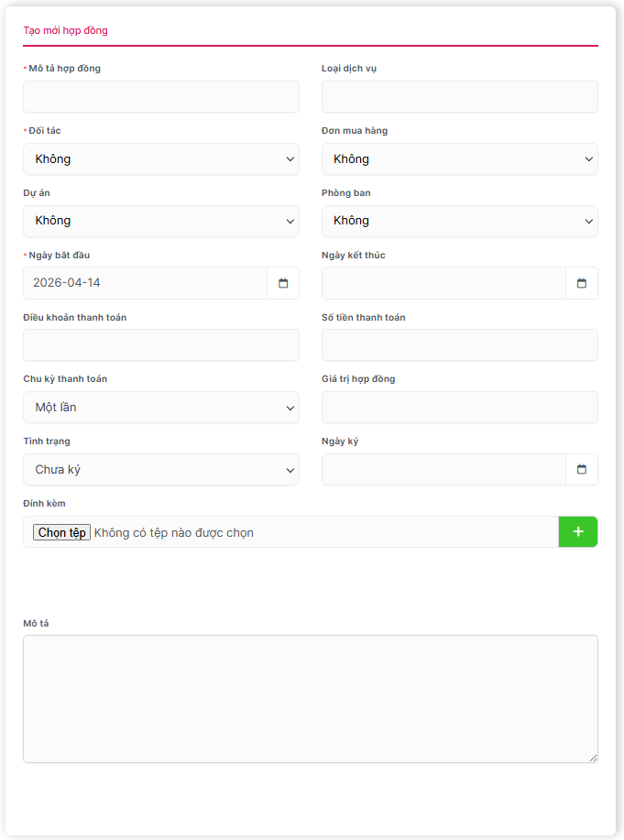Click the Số tiền thanh toán input
Viewport: 624px width, 840px height.
[x=459, y=345]
